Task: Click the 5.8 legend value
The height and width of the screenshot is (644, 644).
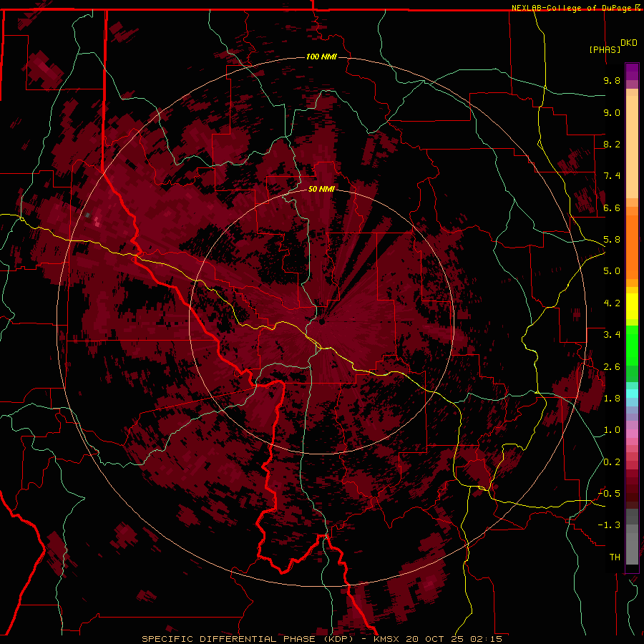Action: point(612,240)
